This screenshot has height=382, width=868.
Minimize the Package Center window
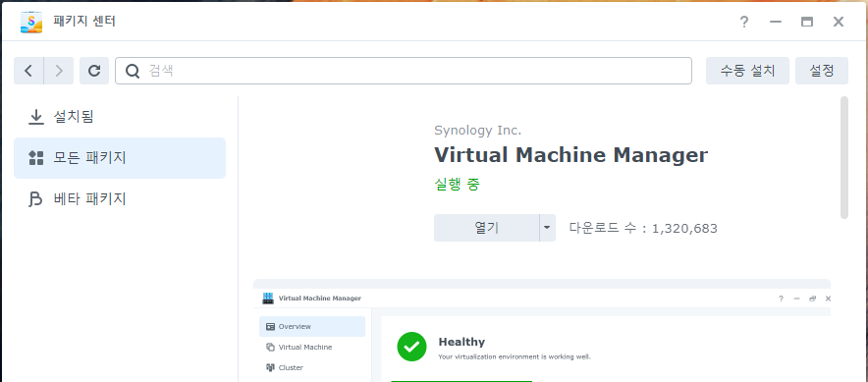776,23
